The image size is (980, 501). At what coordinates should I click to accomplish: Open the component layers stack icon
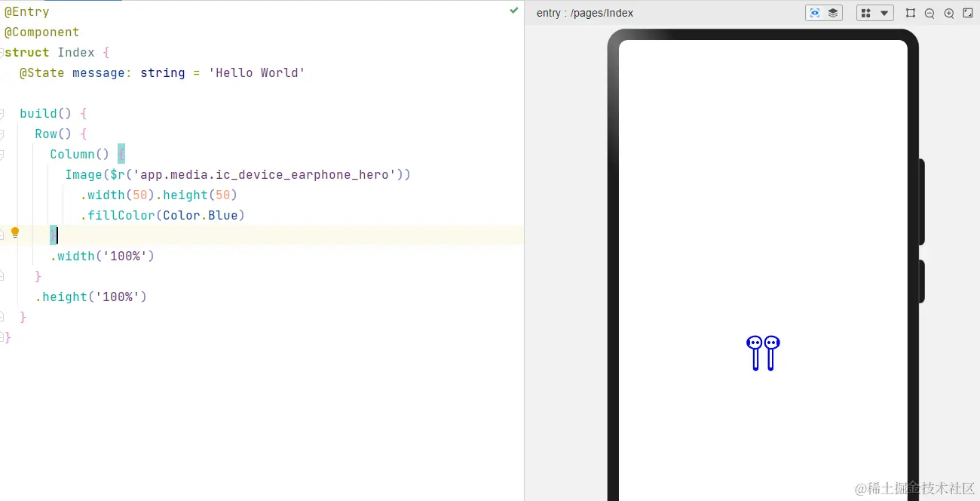833,13
